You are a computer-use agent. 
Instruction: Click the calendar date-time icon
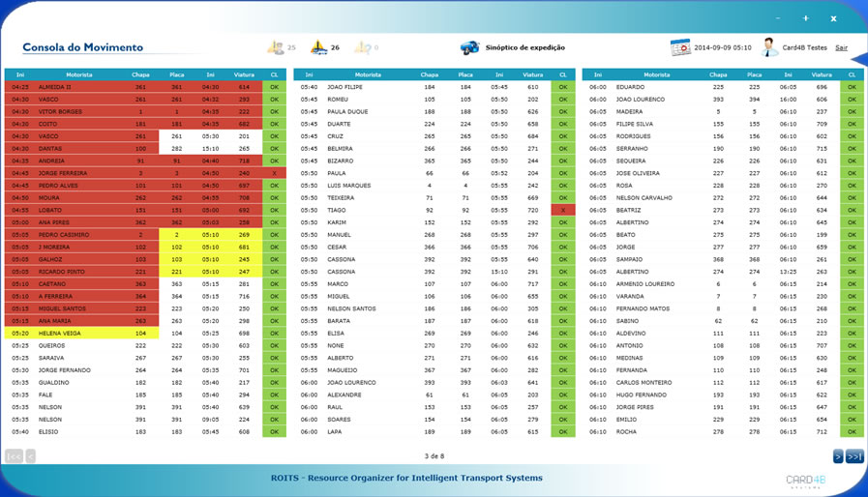click(680, 47)
